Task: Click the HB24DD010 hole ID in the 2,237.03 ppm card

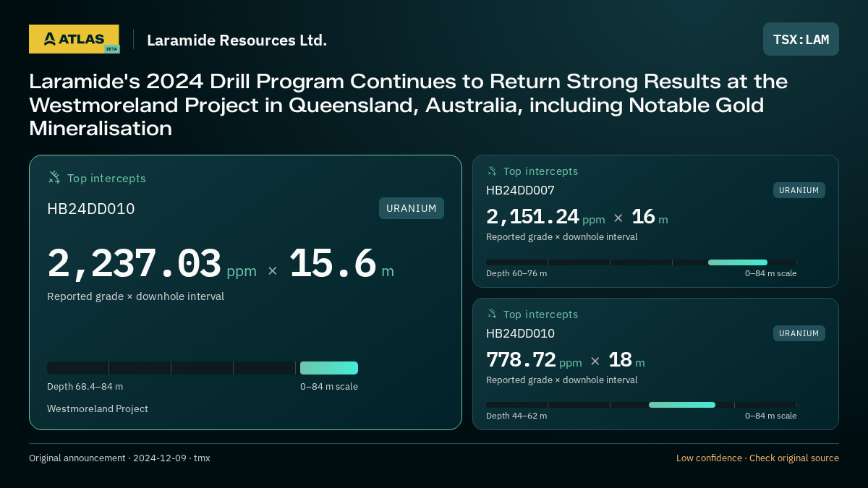Action: tap(91, 209)
